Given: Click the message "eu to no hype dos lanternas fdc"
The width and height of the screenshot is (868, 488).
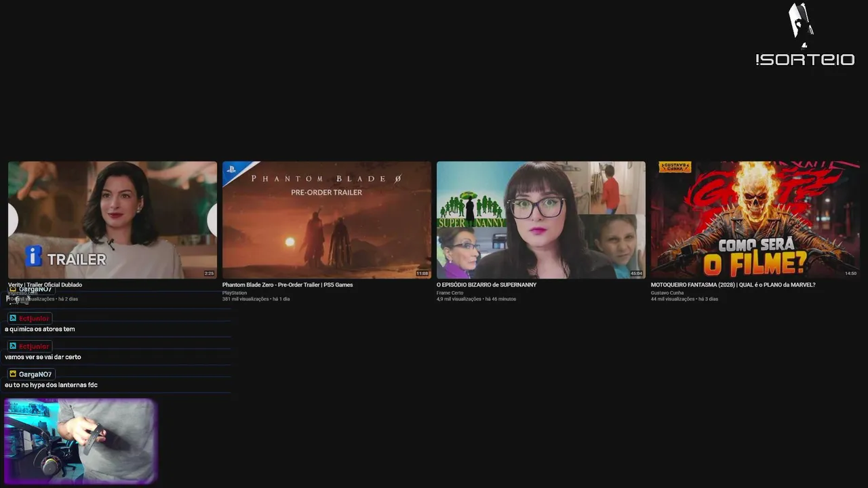Looking at the screenshot, I should pyautogui.click(x=51, y=385).
